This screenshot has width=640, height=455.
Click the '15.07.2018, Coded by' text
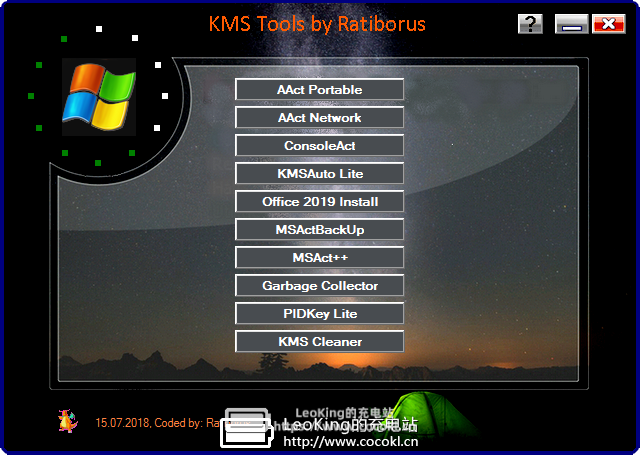(x=149, y=423)
